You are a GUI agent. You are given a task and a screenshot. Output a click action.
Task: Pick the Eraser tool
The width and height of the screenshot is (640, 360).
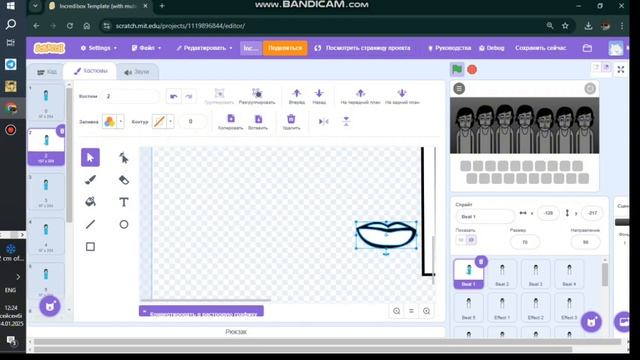(x=124, y=180)
